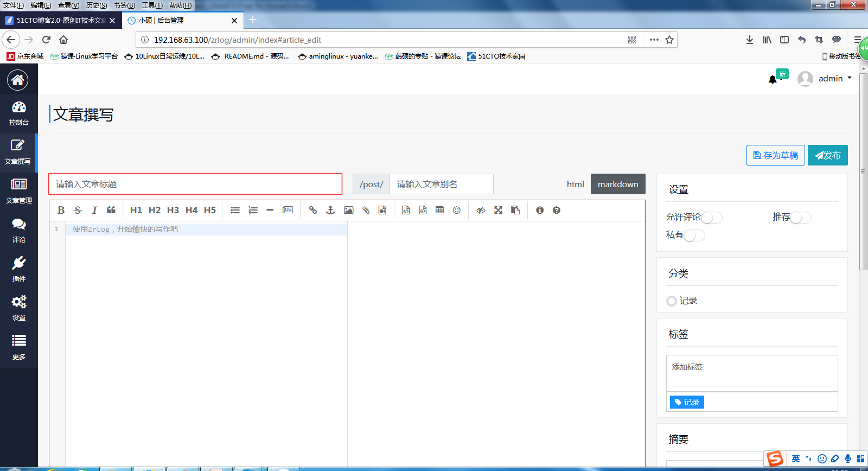Open 文章撰写 in sidebar

point(18,153)
